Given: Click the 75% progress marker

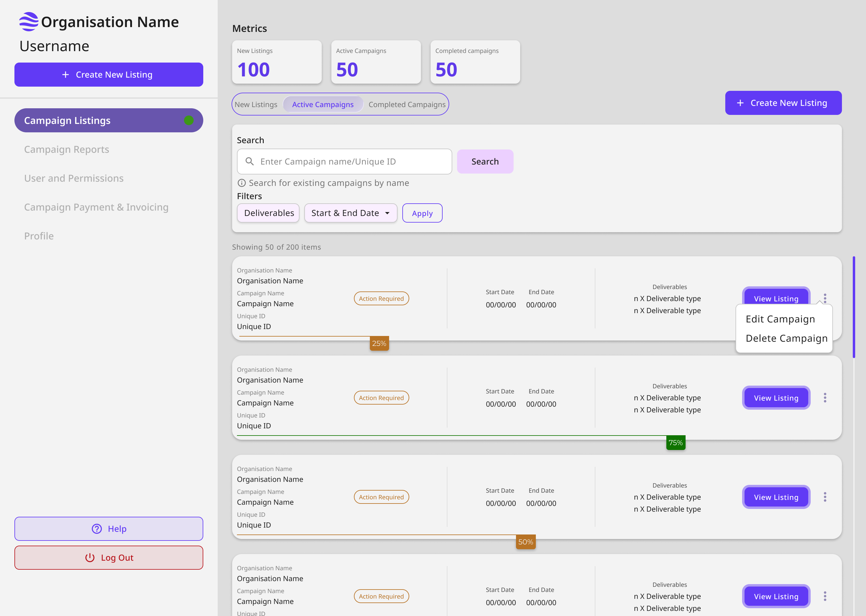Looking at the screenshot, I should pyautogui.click(x=676, y=443).
